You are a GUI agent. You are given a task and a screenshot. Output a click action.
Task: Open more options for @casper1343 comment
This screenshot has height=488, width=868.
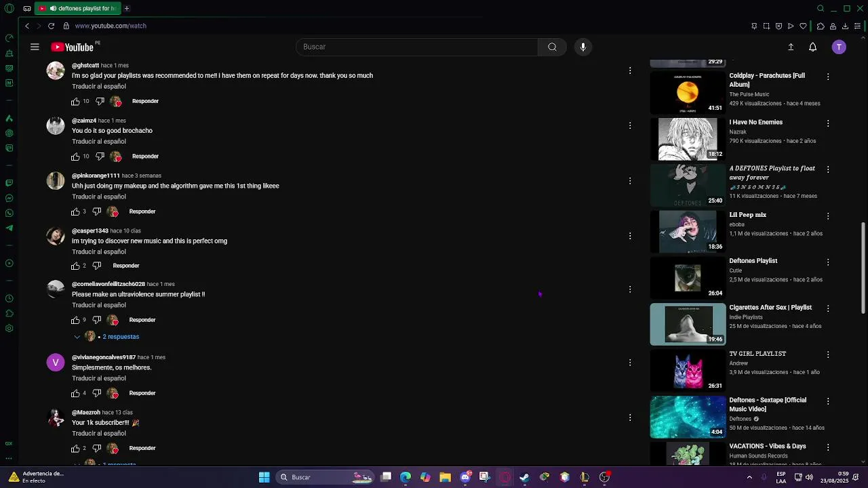pos(630,236)
